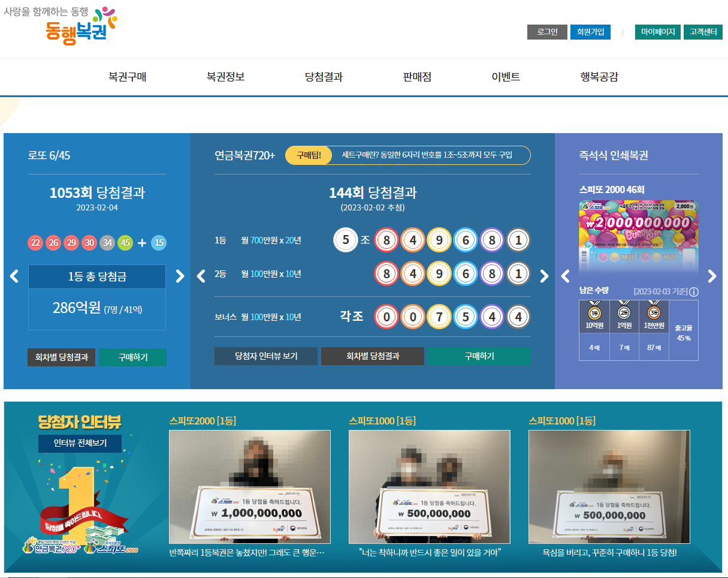Image resolution: width=728 pixels, height=578 pixels.
Task: Click link 반쪽짜리 1등복권은 놓쳤지만
Action: point(247,552)
